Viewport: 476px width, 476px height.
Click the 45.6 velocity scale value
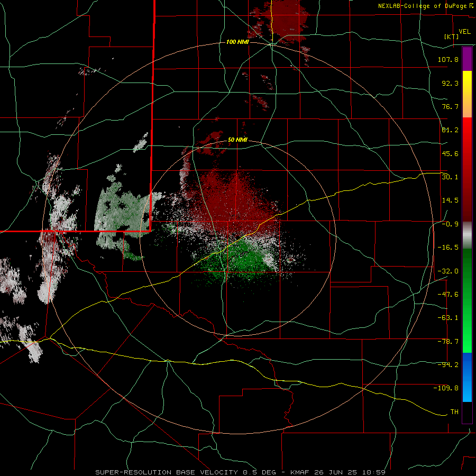pyautogui.click(x=450, y=153)
